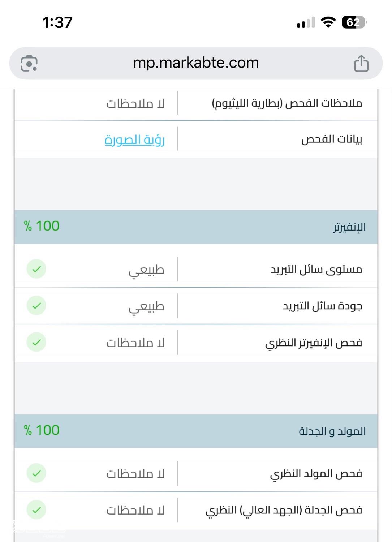The width and height of the screenshot is (392, 542).
Task: Tap 100% score in الإنفيرتر header
Action: [42, 226]
